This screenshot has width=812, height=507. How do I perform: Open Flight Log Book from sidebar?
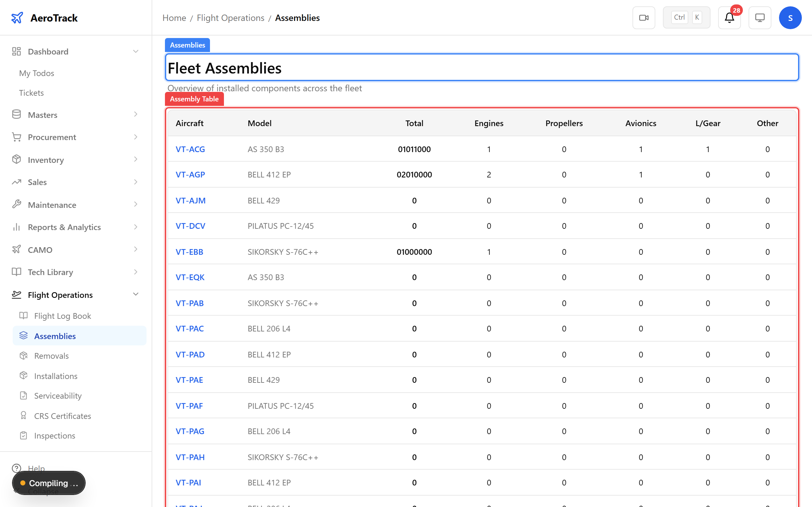62,316
